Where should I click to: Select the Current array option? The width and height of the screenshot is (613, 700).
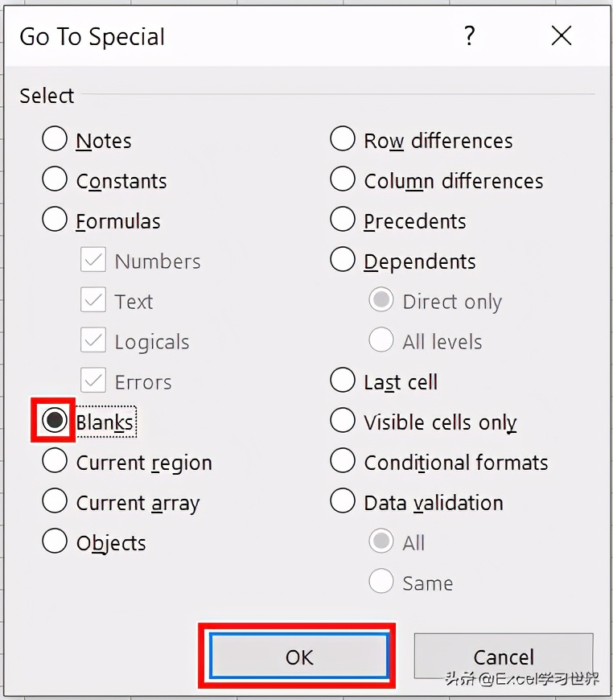(x=55, y=501)
